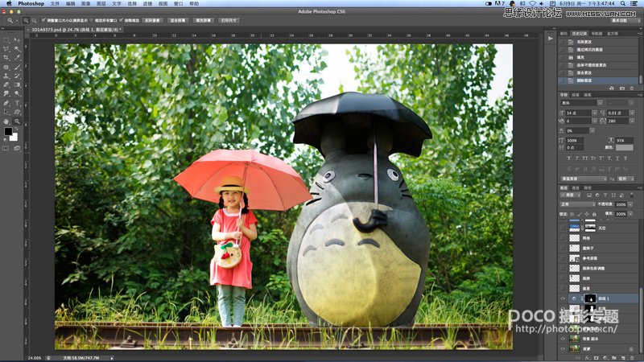Open the 文件 menu

[55, 3]
